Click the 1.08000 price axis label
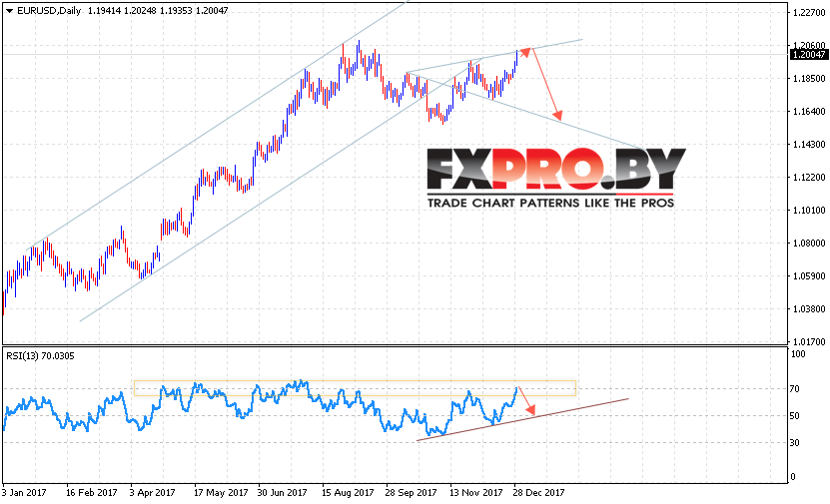The image size is (830, 504). (x=809, y=244)
